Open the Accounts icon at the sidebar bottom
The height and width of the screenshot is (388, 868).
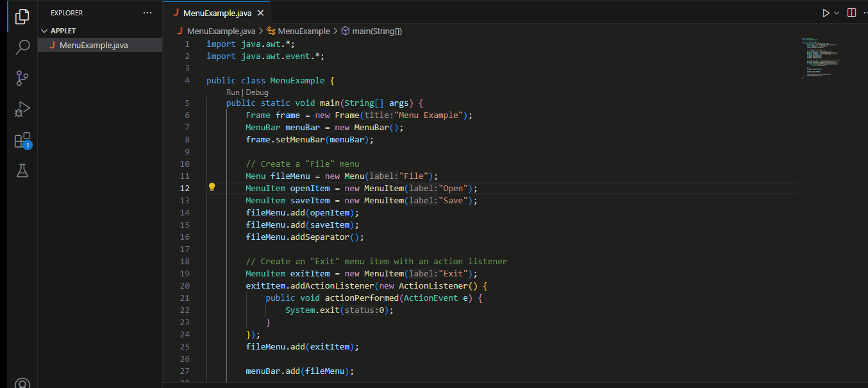22,383
